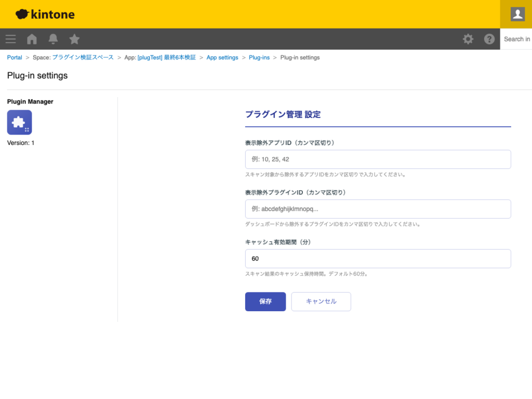Go to App settings from the breadcrumb

pyautogui.click(x=222, y=57)
